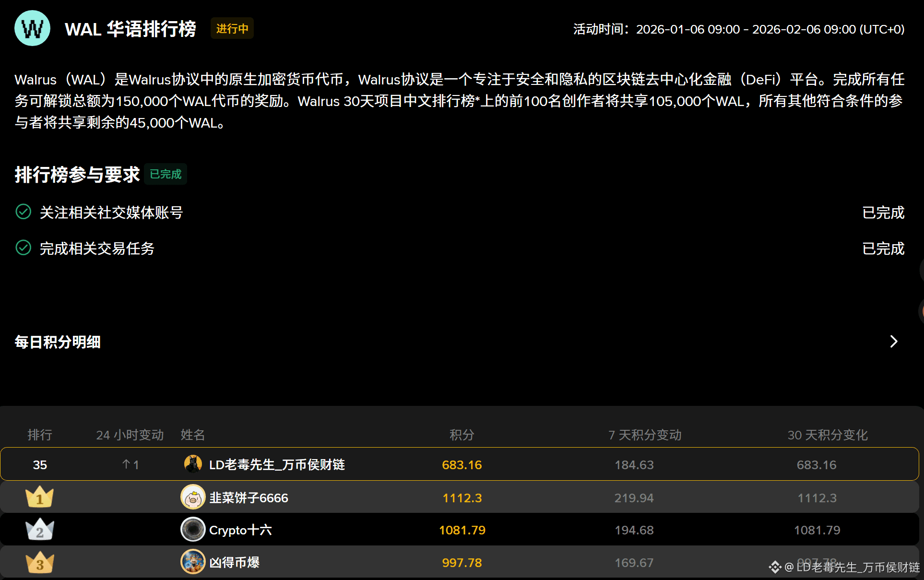The image size is (924, 580).
Task: Open the 每日积分明细 section label
Action: click(x=58, y=342)
